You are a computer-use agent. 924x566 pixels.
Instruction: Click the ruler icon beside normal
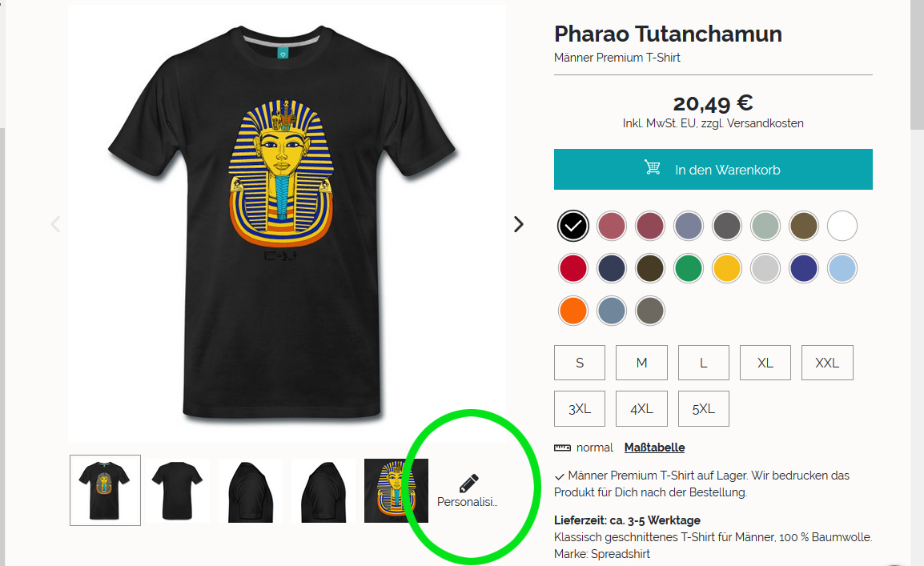click(562, 448)
